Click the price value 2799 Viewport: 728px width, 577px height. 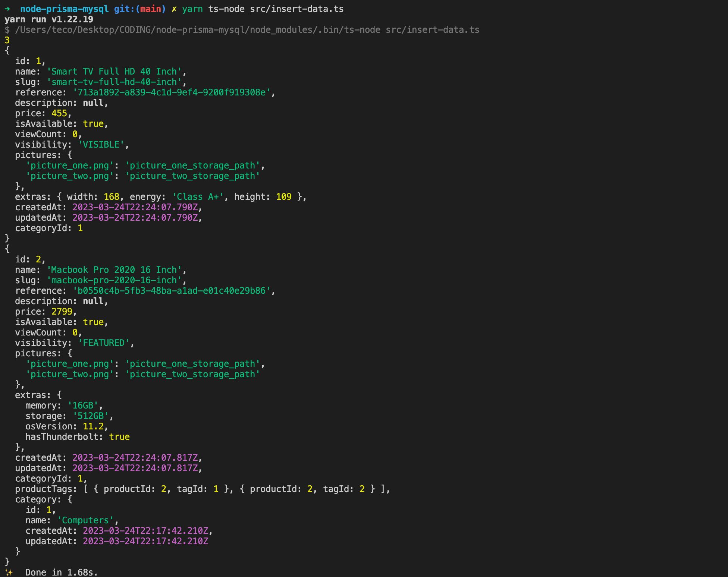tap(62, 311)
